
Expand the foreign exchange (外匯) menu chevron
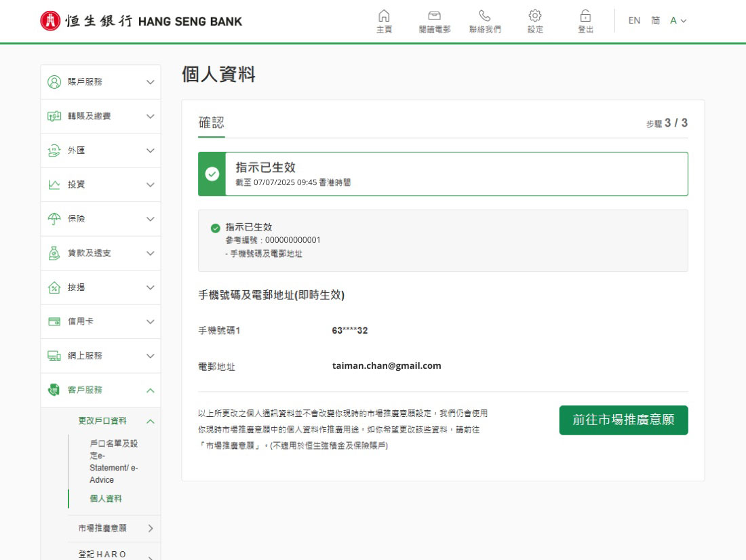[x=151, y=151]
